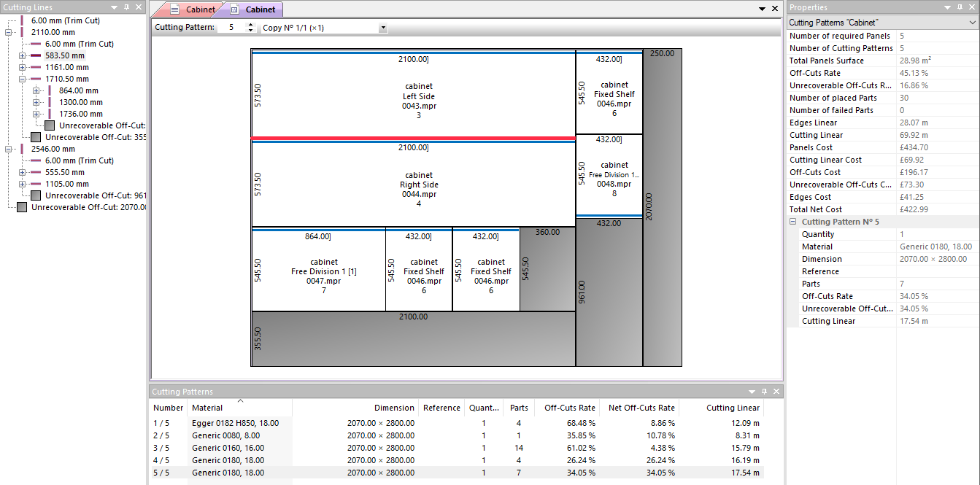This screenshot has height=485, width=980.
Task: Pin the Properties panel
Action: pos(959,7)
